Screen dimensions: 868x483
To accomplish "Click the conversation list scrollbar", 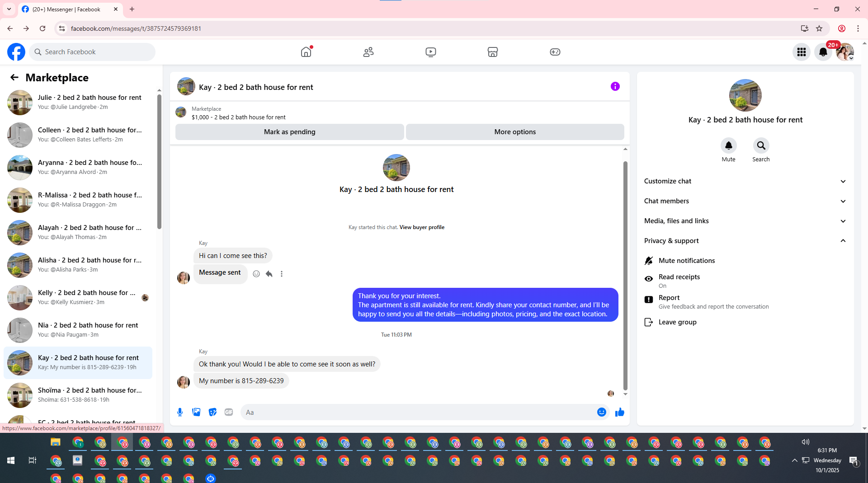I will pos(159,161).
